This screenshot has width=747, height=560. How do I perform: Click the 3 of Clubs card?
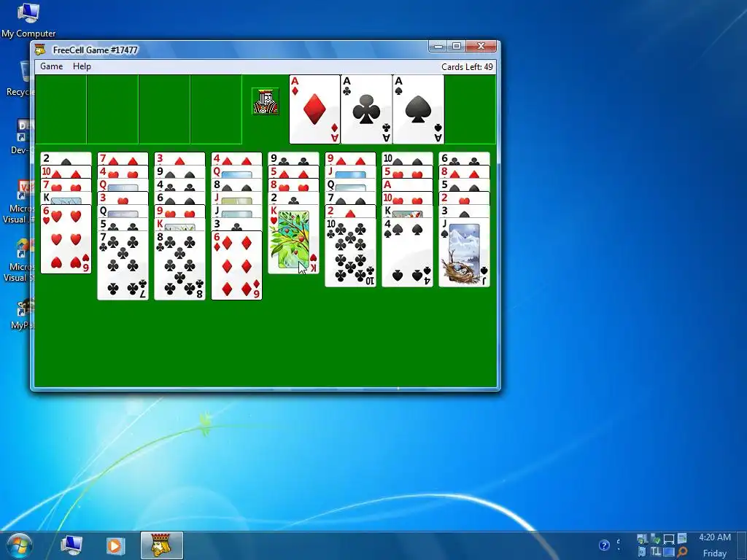point(237,225)
